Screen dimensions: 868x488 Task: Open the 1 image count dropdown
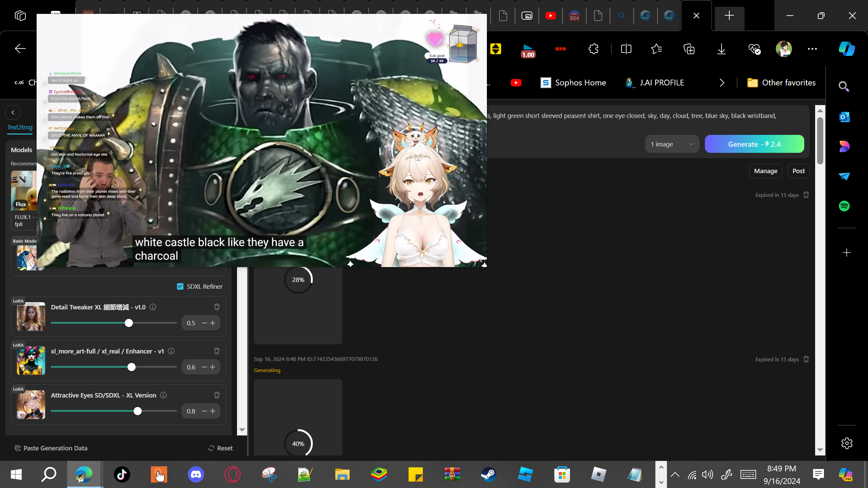click(672, 144)
